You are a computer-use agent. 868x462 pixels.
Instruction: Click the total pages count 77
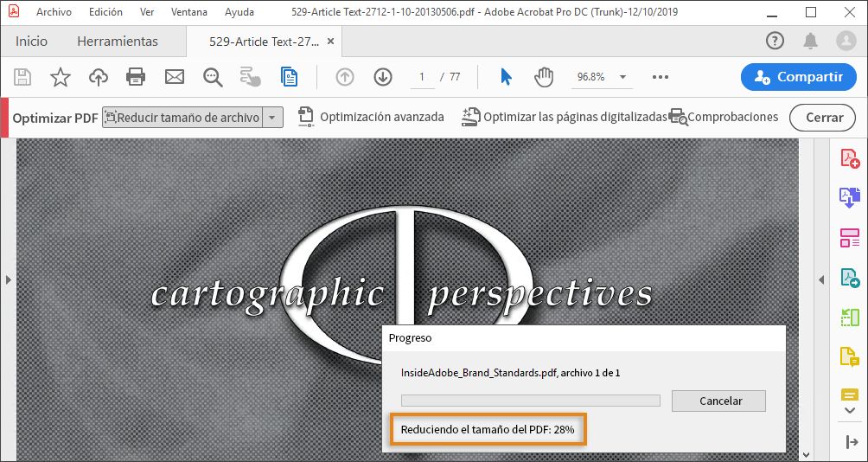(455, 77)
